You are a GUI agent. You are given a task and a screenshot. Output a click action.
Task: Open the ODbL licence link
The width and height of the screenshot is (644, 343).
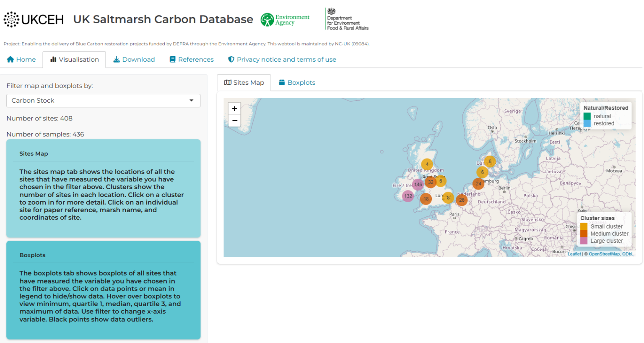coord(628,254)
